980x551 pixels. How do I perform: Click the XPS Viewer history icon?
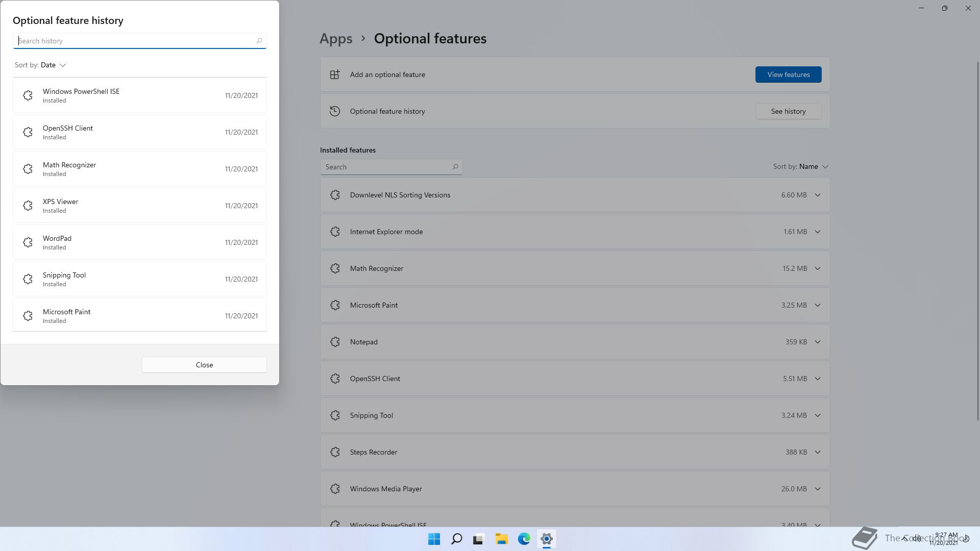click(x=28, y=206)
